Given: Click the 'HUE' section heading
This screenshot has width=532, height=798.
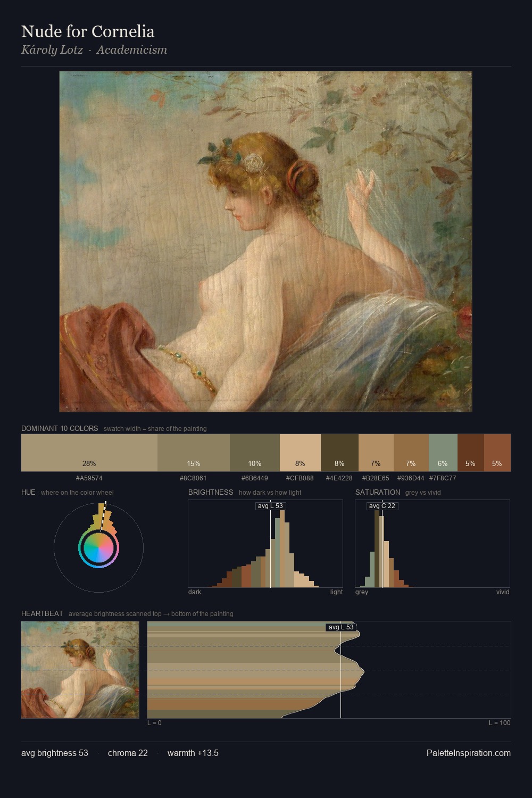Looking at the screenshot, I should point(28,492).
